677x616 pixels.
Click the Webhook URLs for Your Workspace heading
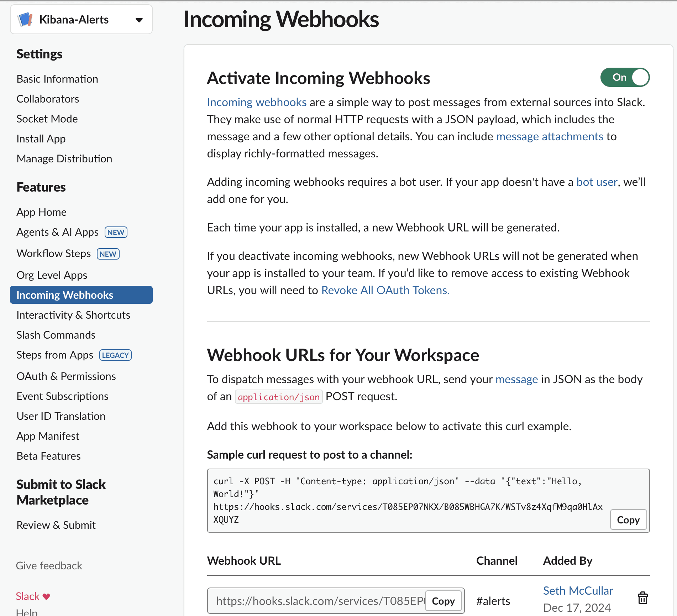(x=343, y=355)
